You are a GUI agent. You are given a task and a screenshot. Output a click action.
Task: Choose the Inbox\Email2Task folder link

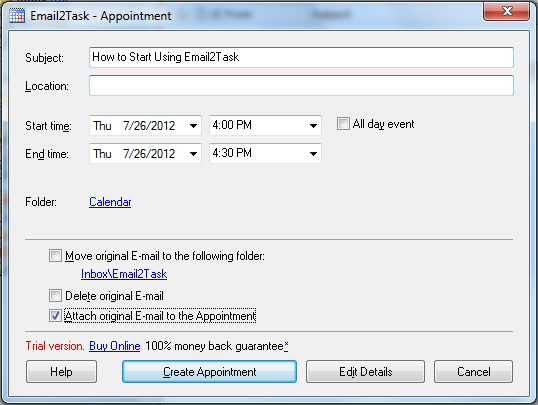[x=124, y=274]
